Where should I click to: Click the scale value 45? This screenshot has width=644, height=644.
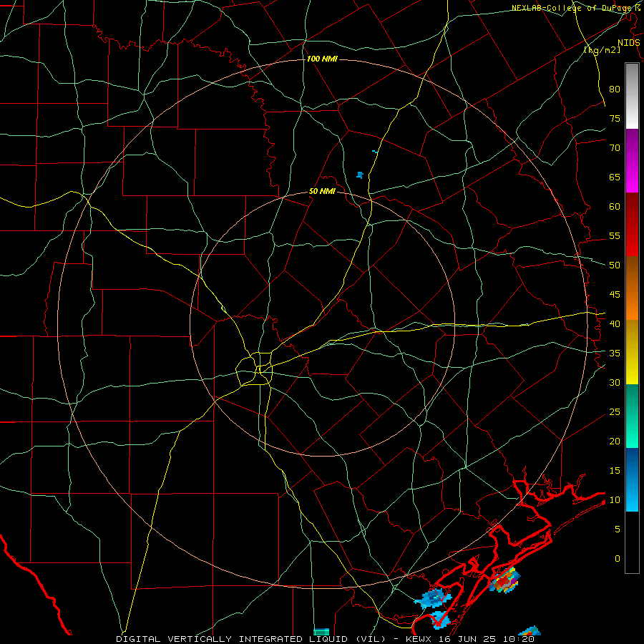point(615,295)
